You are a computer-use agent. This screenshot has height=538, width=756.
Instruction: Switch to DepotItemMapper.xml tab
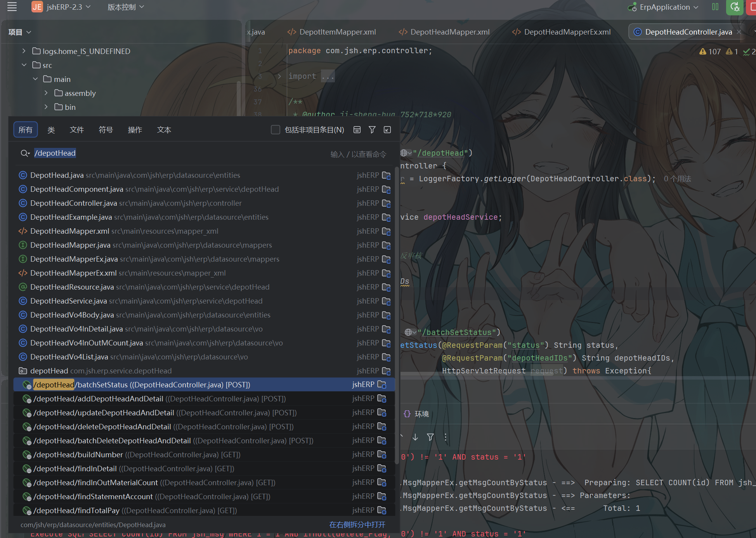click(332, 32)
